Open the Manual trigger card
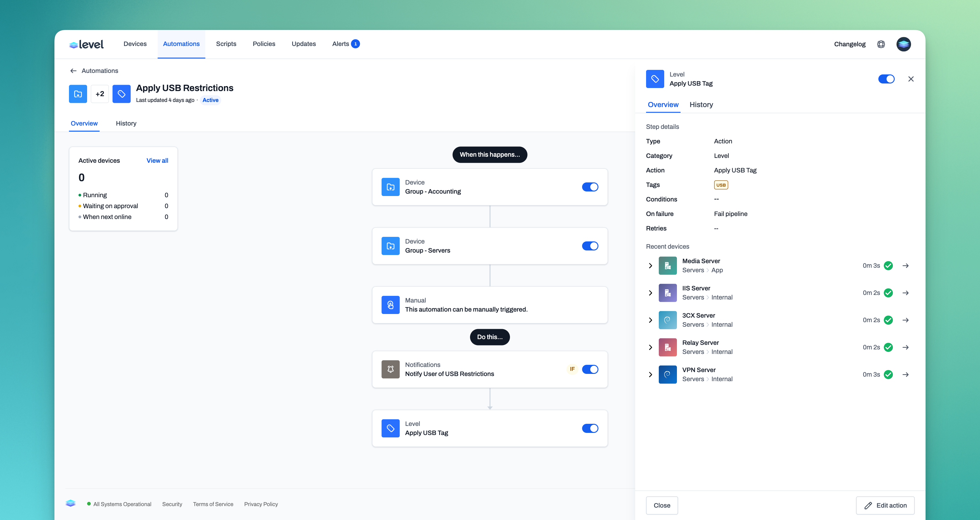 pos(490,305)
